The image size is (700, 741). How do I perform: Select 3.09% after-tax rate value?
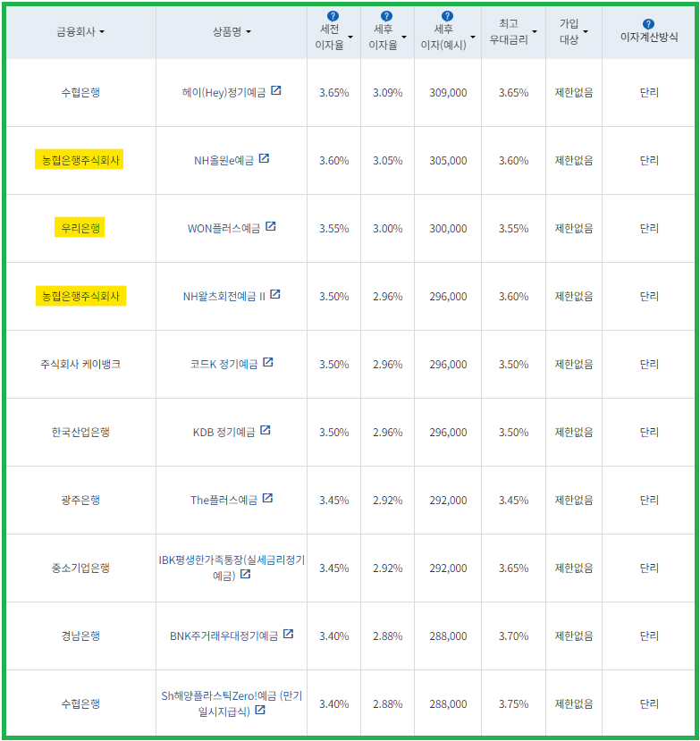388,93
